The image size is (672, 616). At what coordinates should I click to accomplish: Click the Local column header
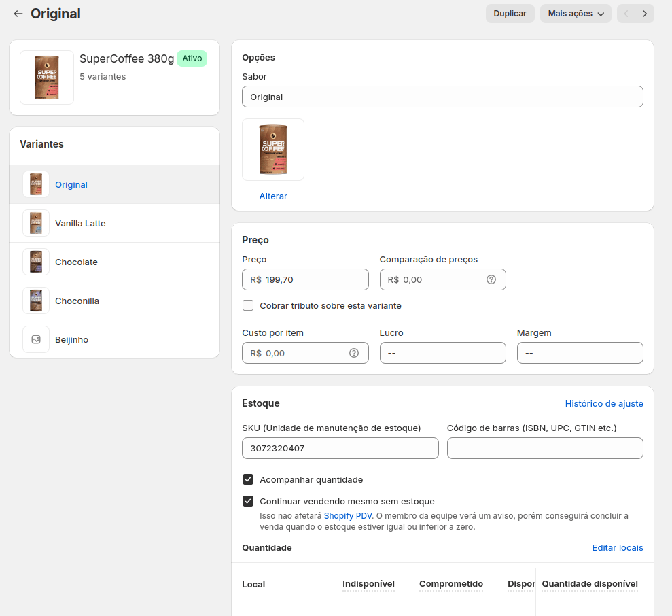coord(253,584)
